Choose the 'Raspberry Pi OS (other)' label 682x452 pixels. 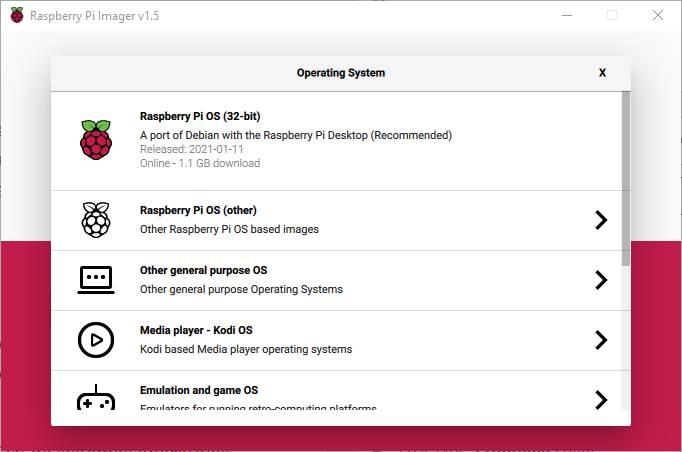198,210
